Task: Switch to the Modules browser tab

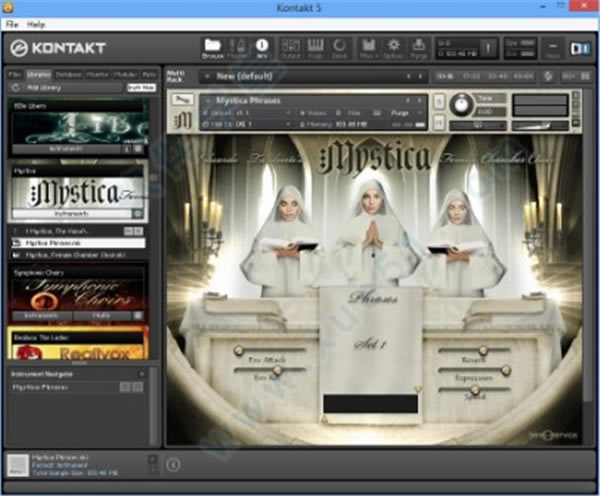Action: pos(126,75)
